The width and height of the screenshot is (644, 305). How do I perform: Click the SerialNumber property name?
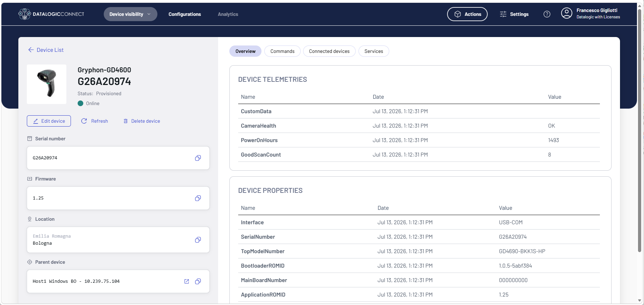click(258, 237)
